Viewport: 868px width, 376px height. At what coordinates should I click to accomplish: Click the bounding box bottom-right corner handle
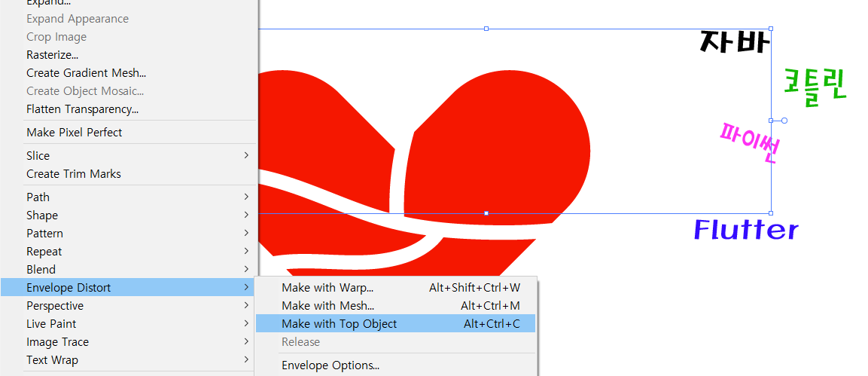point(771,212)
